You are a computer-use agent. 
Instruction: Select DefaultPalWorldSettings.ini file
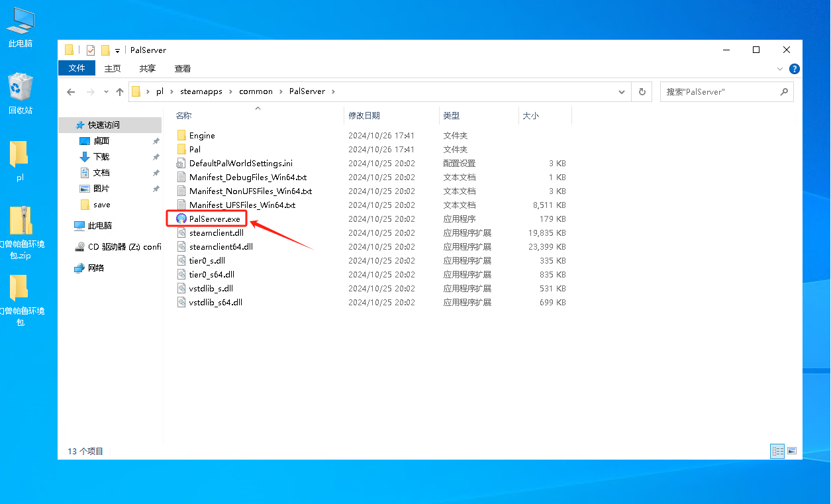pos(240,163)
